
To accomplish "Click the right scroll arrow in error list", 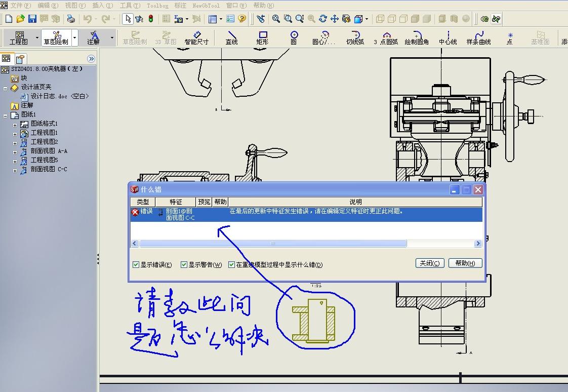I will tap(478, 244).
